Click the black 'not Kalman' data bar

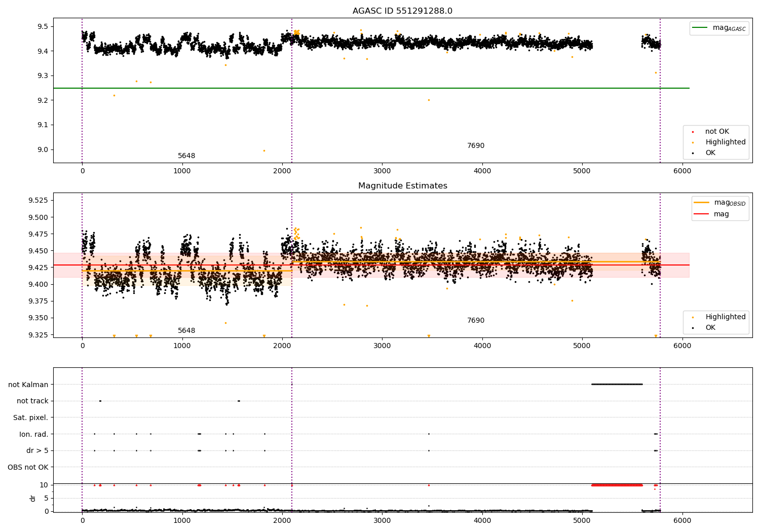coord(617,385)
